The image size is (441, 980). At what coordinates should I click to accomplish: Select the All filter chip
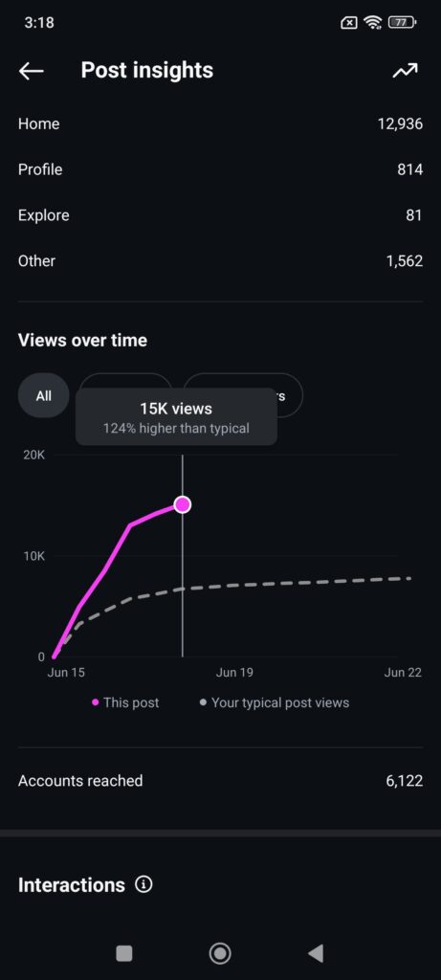[44, 395]
